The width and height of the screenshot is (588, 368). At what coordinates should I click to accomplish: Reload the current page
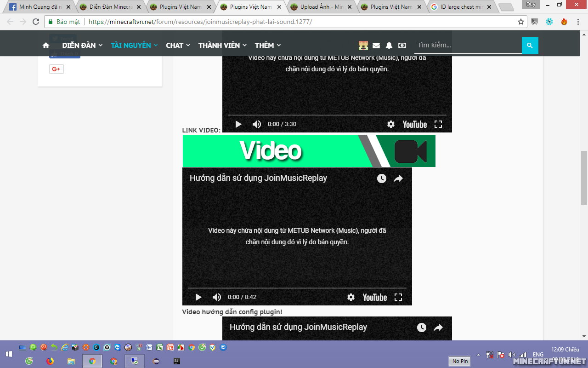point(36,22)
